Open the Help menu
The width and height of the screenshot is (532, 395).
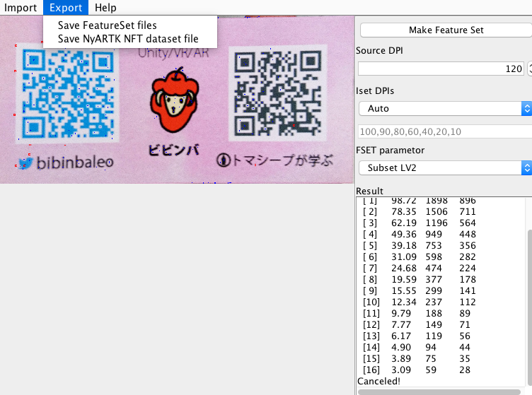pos(105,8)
